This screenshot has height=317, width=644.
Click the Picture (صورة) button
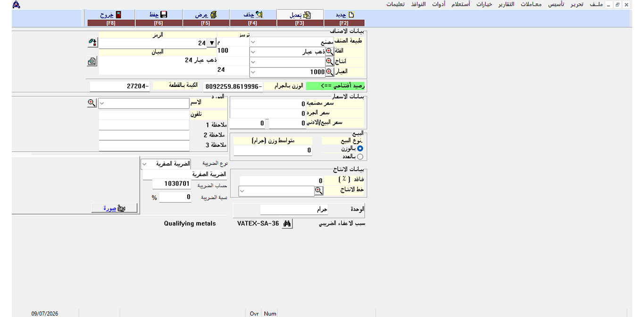tap(115, 208)
